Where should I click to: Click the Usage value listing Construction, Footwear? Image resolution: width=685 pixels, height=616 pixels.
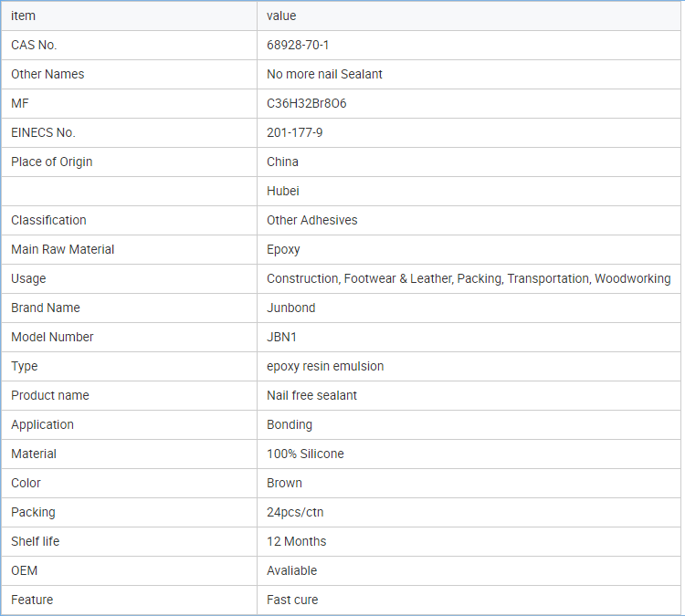(x=468, y=278)
